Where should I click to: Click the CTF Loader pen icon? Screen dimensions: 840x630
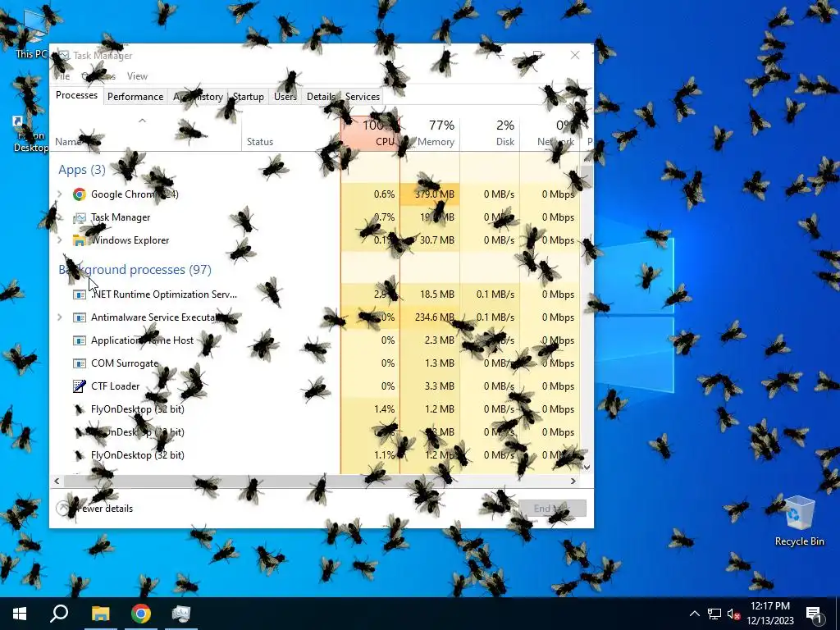(x=80, y=386)
